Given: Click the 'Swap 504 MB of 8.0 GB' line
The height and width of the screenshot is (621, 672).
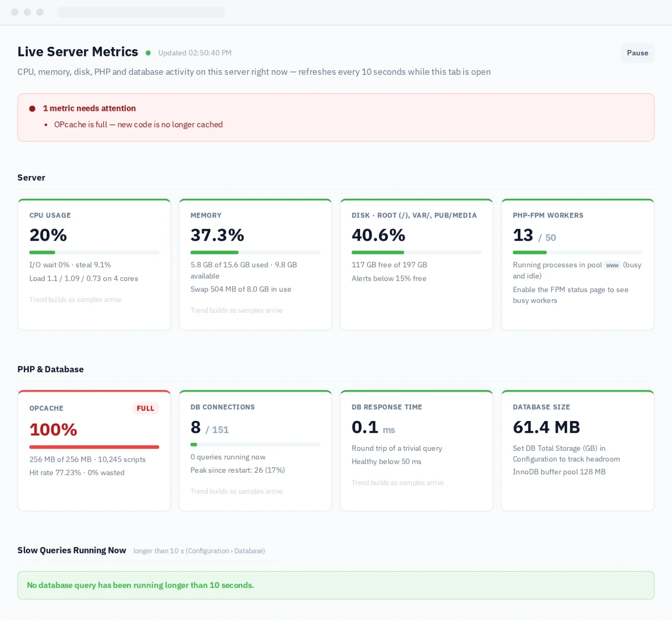Looking at the screenshot, I should tap(241, 289).
